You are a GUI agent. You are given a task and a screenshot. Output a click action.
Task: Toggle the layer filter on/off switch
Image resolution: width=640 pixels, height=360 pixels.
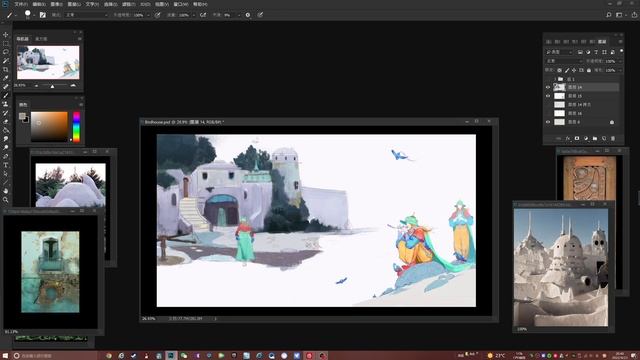[621, 51]
